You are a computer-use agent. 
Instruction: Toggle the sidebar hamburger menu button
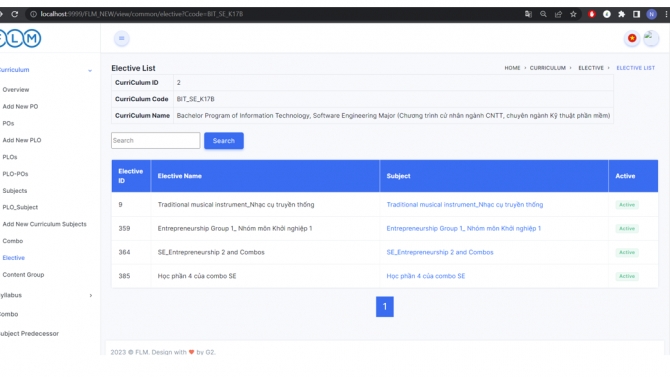121,38
